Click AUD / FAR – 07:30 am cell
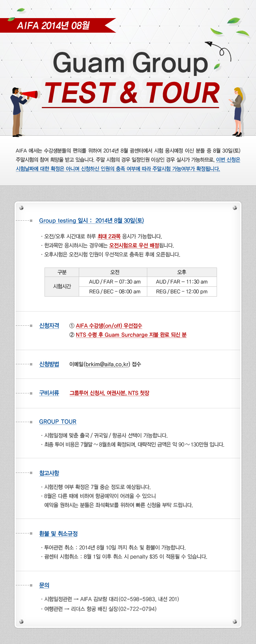The image size is (256, 644). [113, 282]
